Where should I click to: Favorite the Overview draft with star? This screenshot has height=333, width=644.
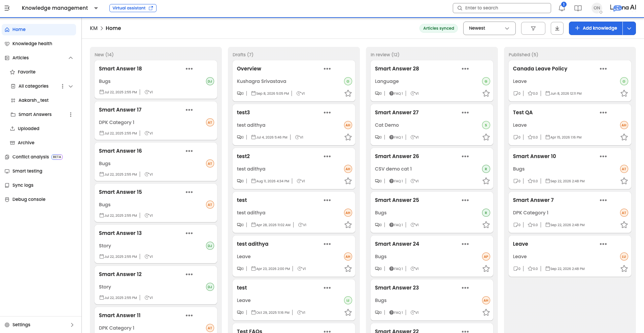coord(348,93)
